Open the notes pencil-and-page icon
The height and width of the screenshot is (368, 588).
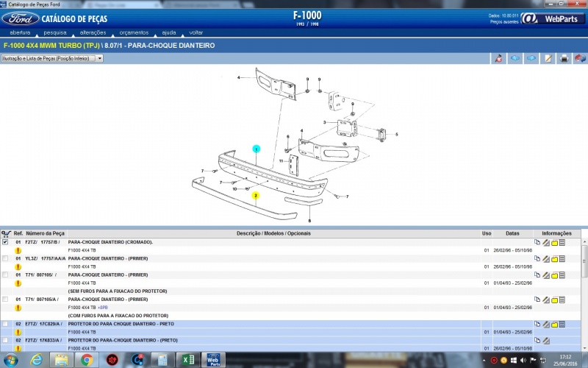click(548, 59)
